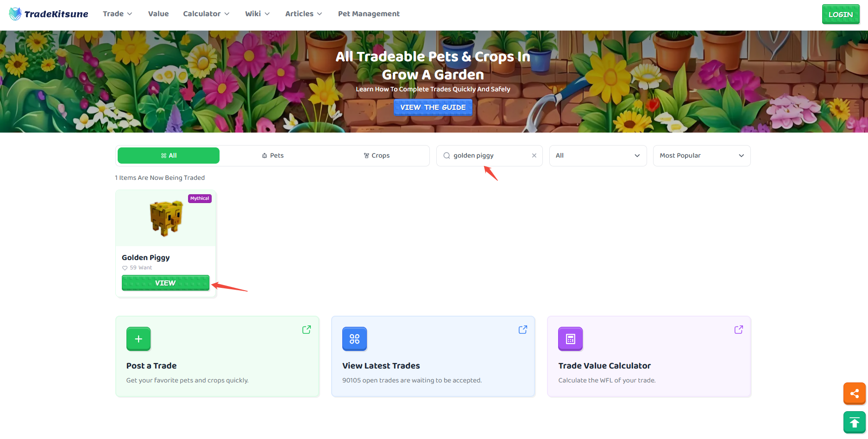Open the Wiki dropdown menu
The height and width of the screenshot is (439, 868).
258,14
